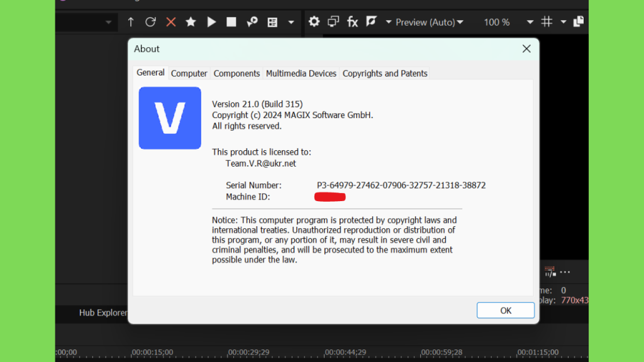Click the Views list icon
The height and width of the screenshot is (362, 644).
(x=272, y=22)
